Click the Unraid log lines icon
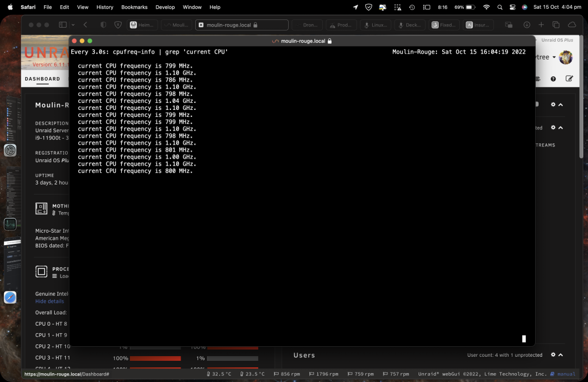588x382 pixels. 538,79
